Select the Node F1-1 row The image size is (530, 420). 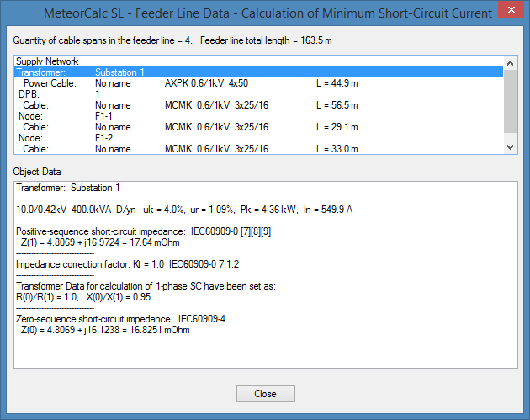click(x=258, y=116)
